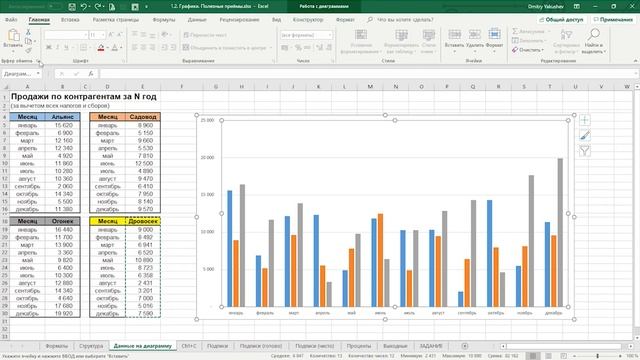Screen dimensions: 640x360
Task: Open the Структура sheet tab
Action: 91,346
